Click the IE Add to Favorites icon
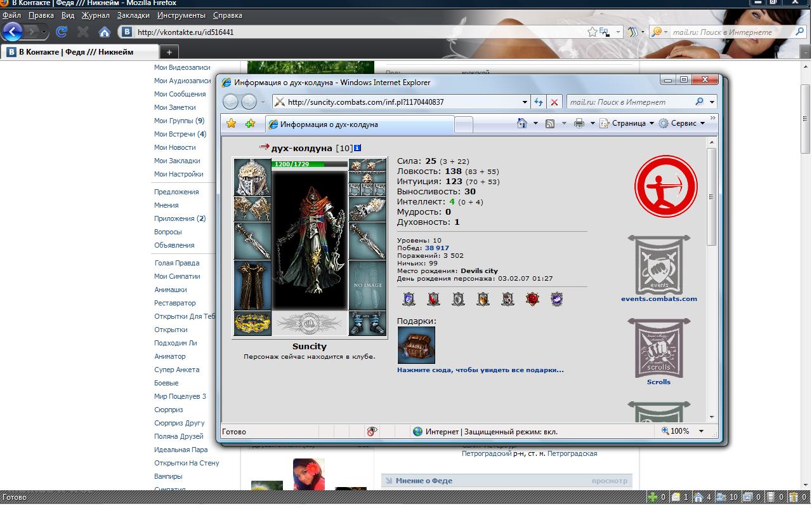 (x=251, y=123)
